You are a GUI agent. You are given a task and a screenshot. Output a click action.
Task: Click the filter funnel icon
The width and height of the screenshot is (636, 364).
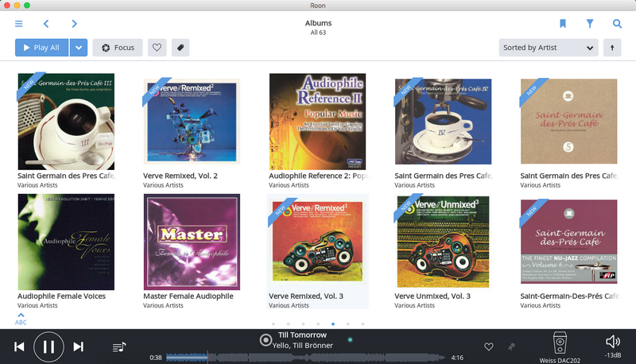[x=590, y=24]
